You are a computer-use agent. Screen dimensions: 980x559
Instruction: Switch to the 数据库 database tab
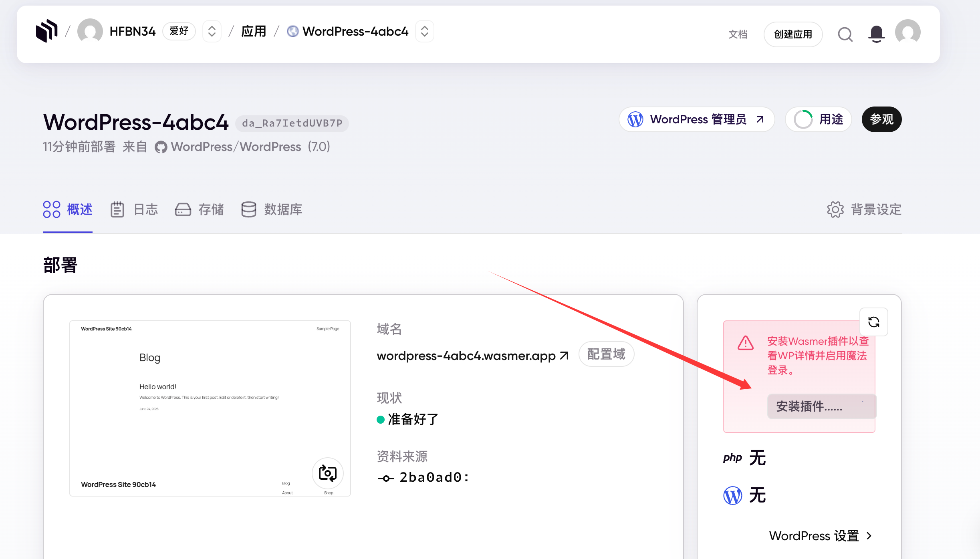[x=272, y=209]
